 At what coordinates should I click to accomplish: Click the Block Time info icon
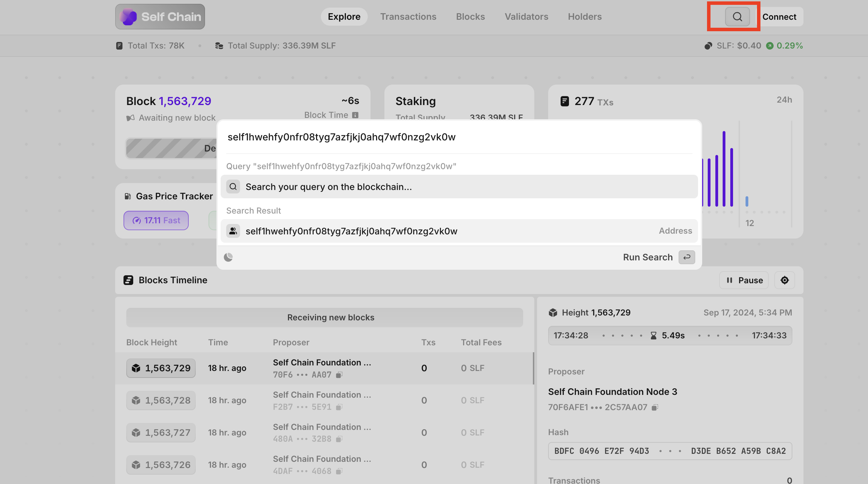(x=355, y=115)
